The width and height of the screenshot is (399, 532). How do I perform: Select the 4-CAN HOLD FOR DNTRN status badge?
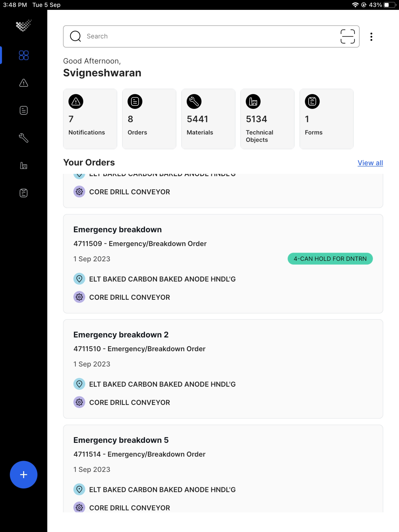pyautogui.click(x=330, y=259)
